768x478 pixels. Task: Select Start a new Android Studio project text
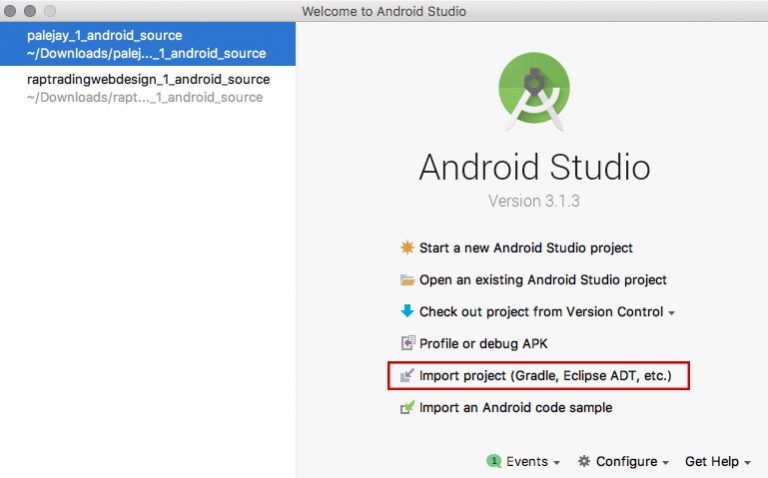[x=526, y=248]
